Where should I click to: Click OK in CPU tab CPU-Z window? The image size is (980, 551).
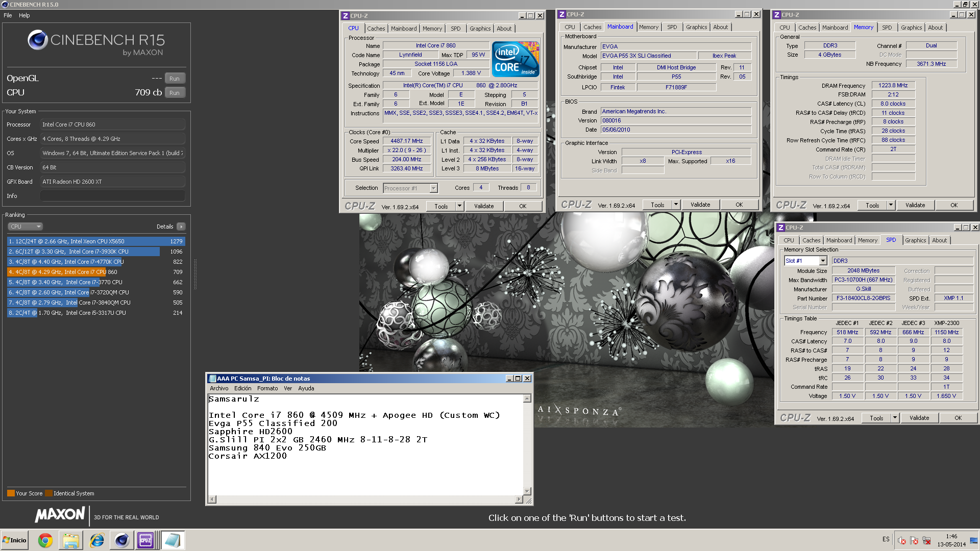point(523,206)
